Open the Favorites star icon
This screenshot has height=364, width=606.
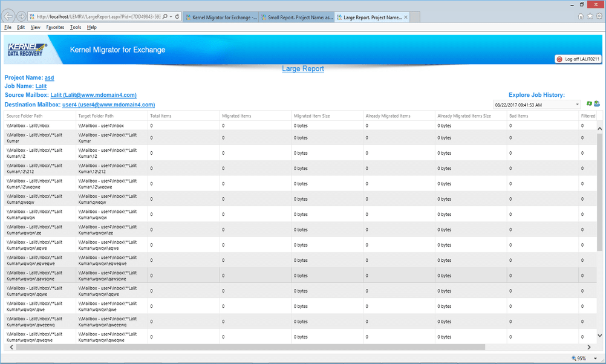click(590, 16)
